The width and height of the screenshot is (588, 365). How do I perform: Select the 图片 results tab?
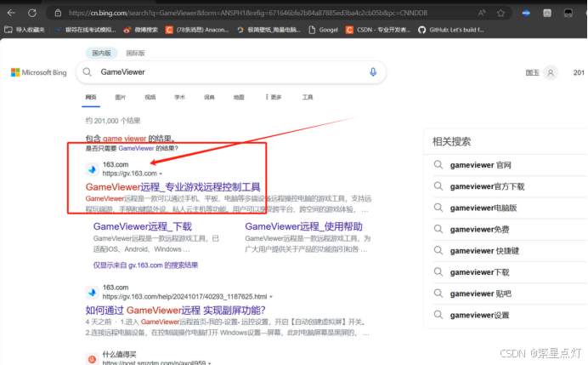click(121, 97)
